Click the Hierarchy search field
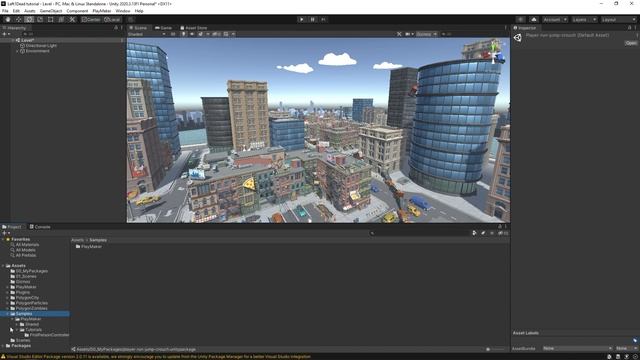The width and height of the screenshot is (640, 360). 69,34
